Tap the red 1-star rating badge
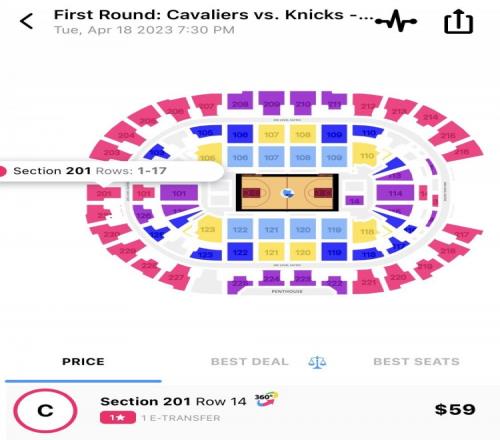Viewport: 500px width, 440px height. pos(118,417)
